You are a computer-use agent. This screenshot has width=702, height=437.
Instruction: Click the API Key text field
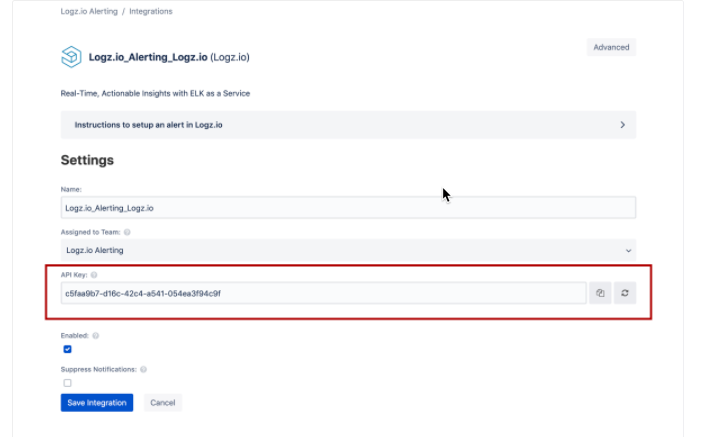pos(323,293)
